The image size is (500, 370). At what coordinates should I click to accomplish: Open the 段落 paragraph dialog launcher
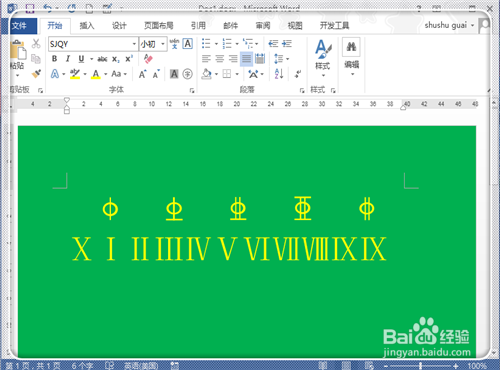[302, 90]
